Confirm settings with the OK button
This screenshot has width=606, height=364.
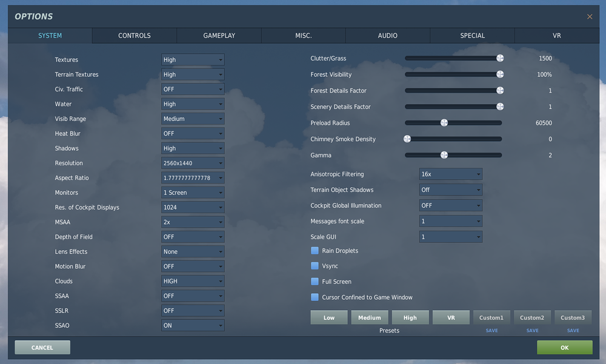(x=565, y=348)
